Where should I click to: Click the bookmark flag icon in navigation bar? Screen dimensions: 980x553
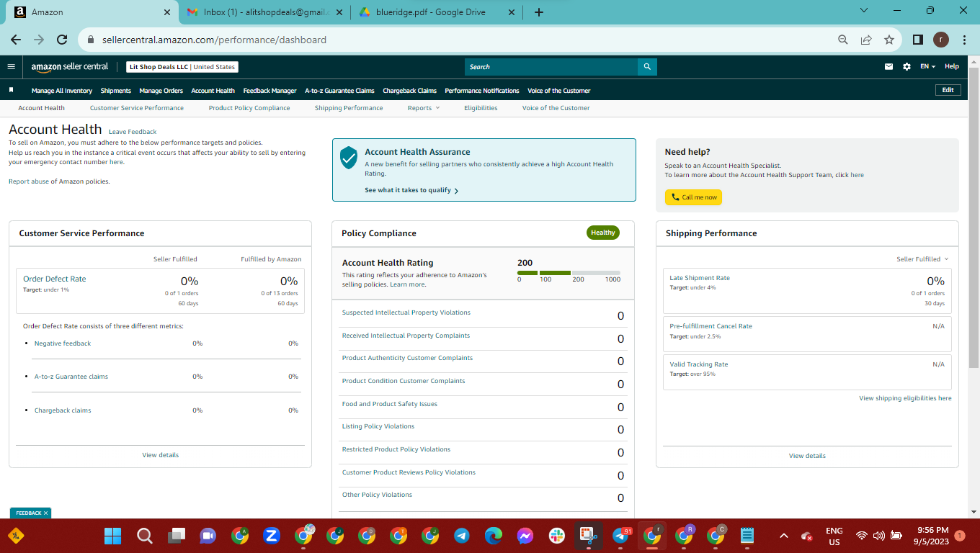[11, 90]
